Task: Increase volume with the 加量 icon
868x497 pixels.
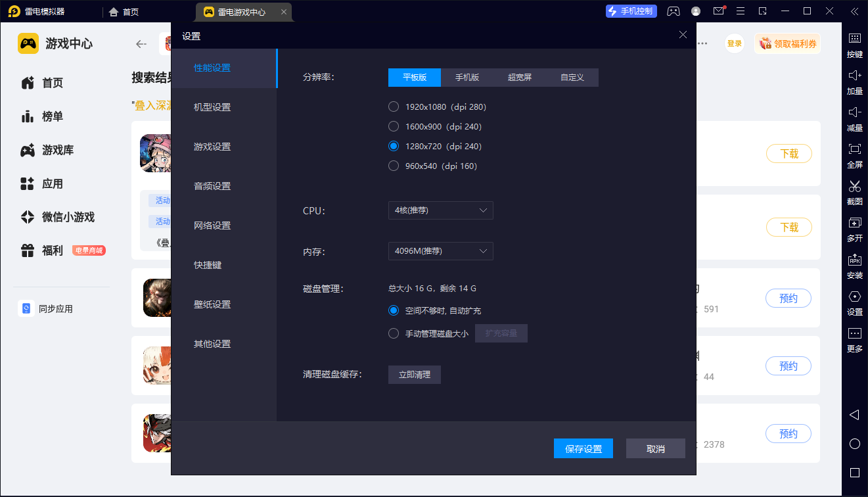Action: point(854,76)
